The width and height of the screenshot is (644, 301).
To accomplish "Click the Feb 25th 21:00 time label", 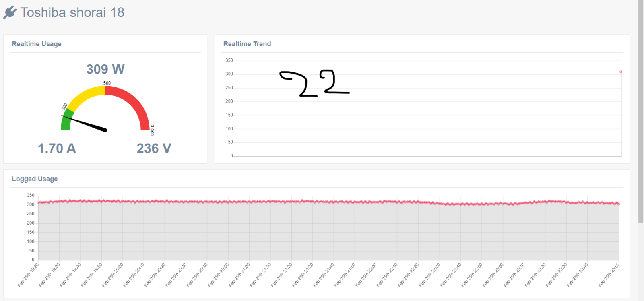I will pyautogui.click(x=239, y=275).
